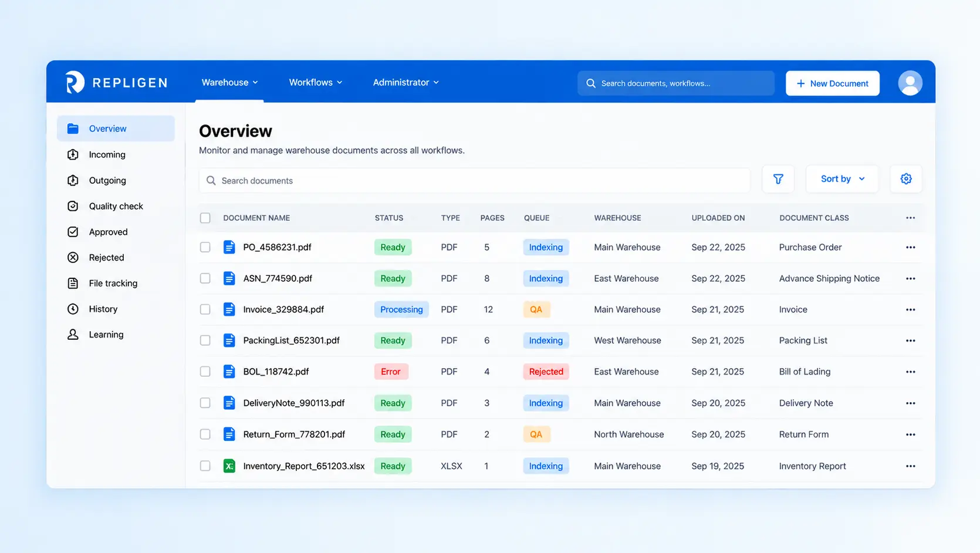Click the global search documents, workflows field
980x553 pixels.
676,83
